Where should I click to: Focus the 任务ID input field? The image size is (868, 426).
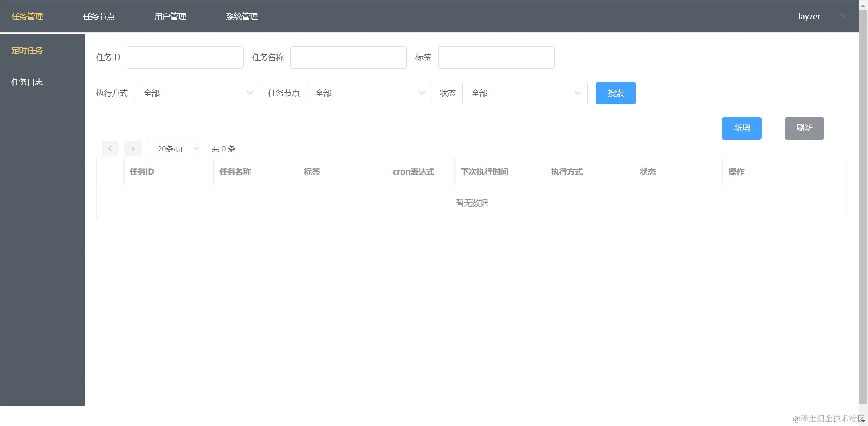[x=185, y=57]
